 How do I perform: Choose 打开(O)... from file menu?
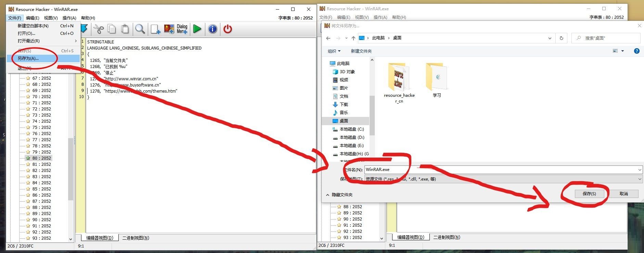click(43, 34)
